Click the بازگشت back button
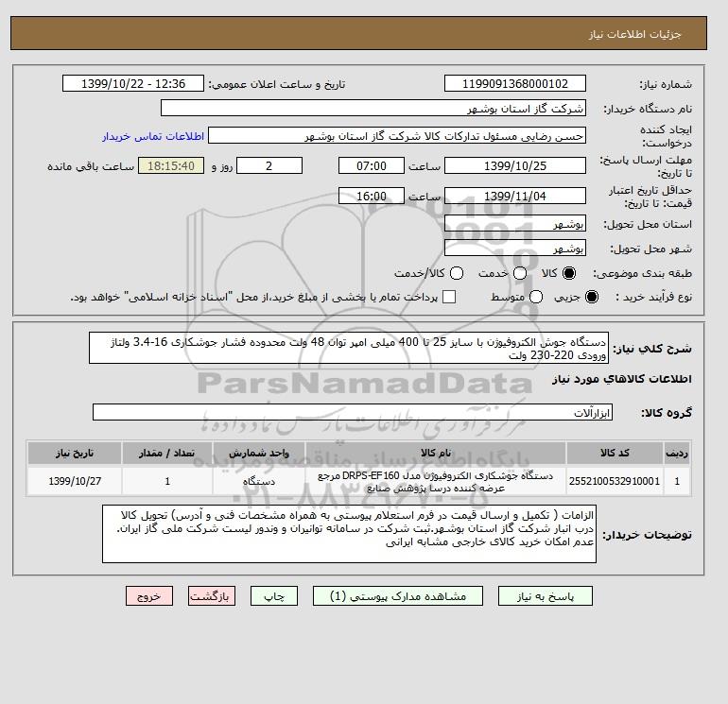 pyautogui.click(x=212, y=596)
